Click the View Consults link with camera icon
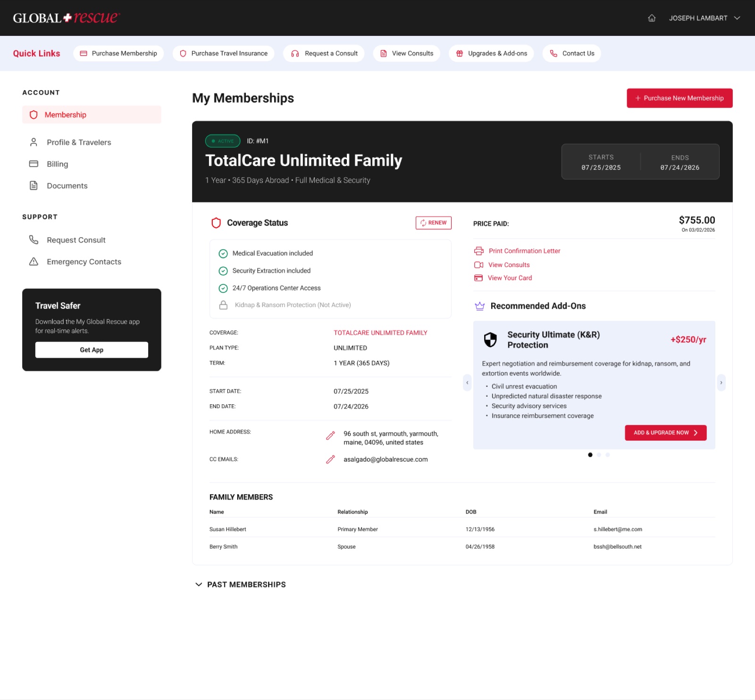Image resolution: width=755 pixels, height=700 pixels. point(509,265)
